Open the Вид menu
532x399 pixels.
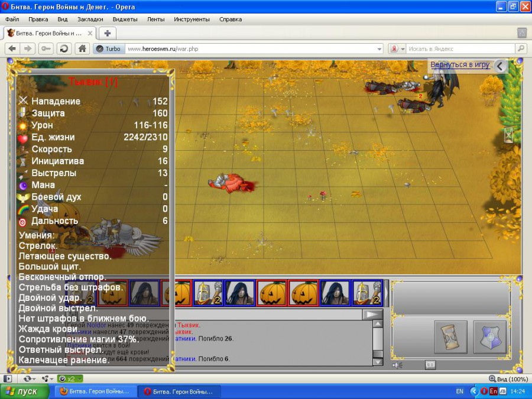63,20
